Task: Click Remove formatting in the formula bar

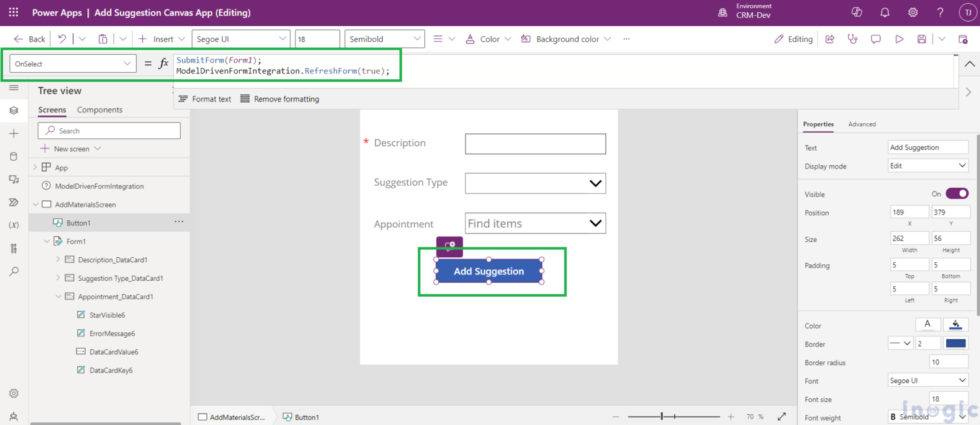Action: pos(281,99)
